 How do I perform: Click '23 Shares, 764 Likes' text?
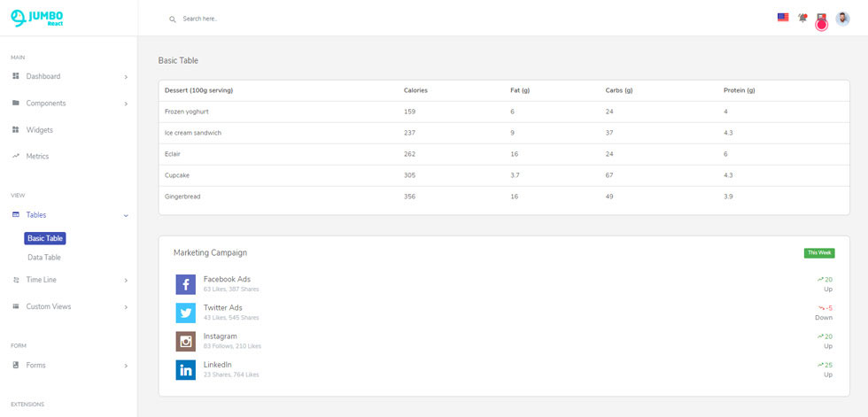click(231, 375)
